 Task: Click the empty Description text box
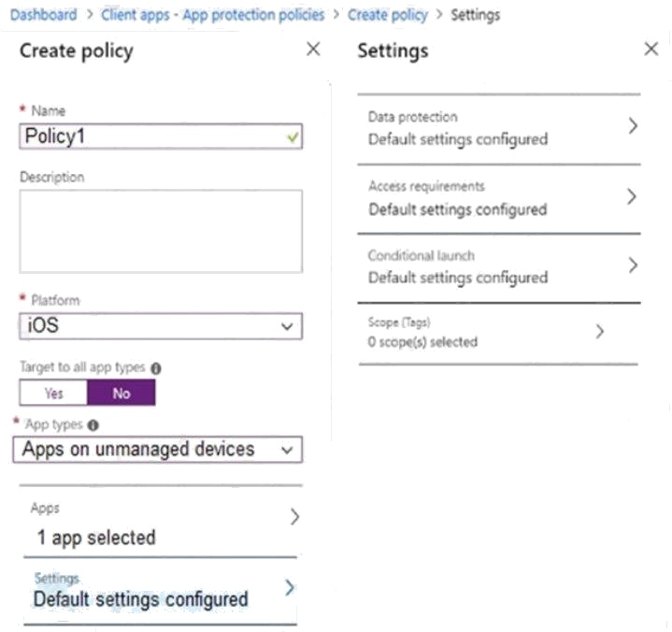[161, 232]
